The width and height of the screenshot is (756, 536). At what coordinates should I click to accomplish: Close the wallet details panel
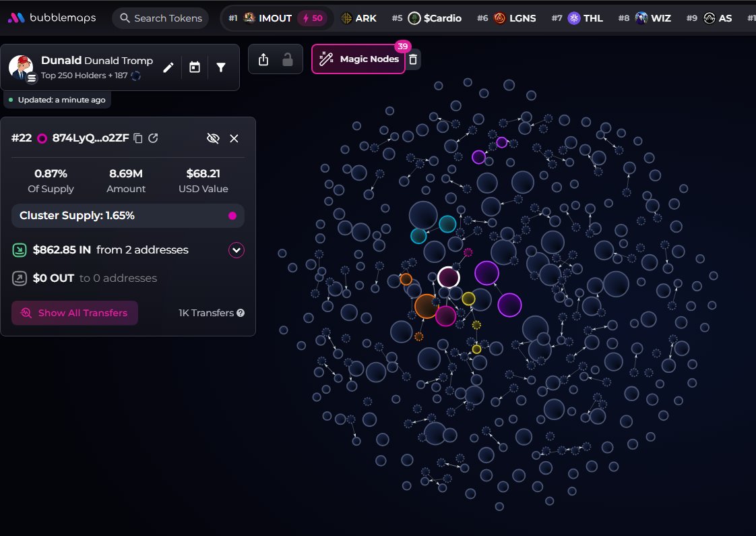click(x=234, y=138)
